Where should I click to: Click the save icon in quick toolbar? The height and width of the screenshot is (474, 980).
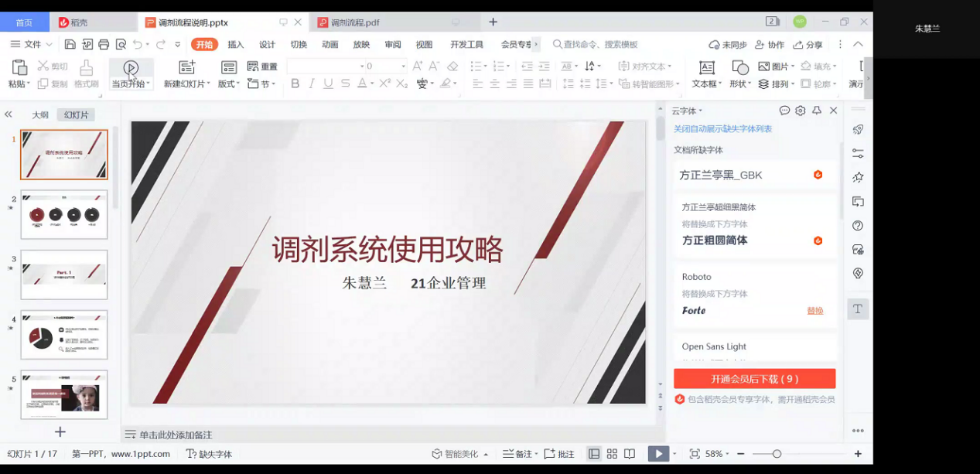[x=70, y=44]
